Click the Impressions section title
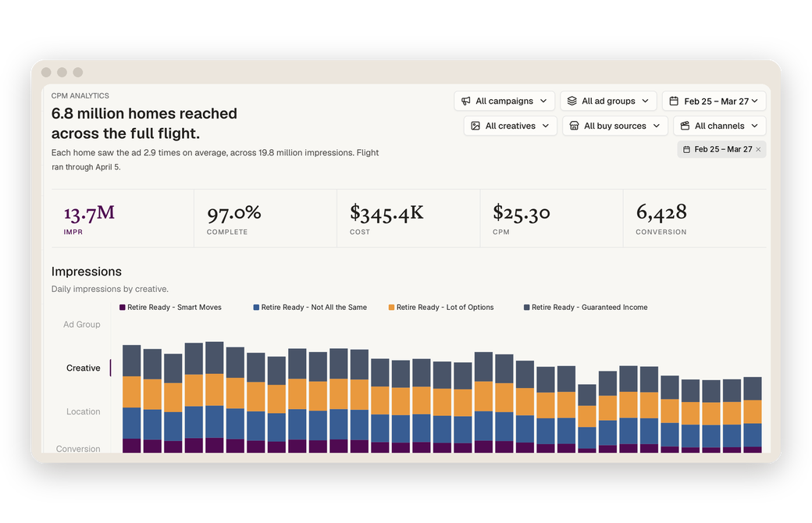The width and height of the screenshot is (812, 523). tap(87, 272)
